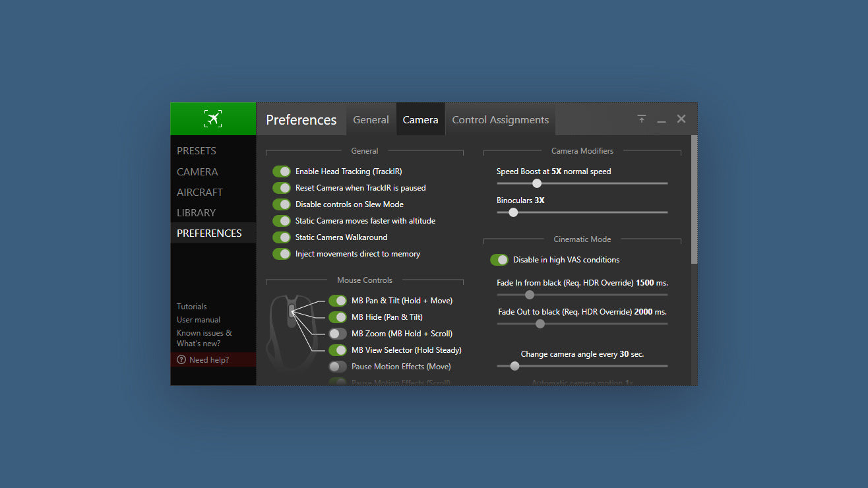
Task: Toggle Enable Head Tracking (TrackIR)
Action: pos(282,171)
